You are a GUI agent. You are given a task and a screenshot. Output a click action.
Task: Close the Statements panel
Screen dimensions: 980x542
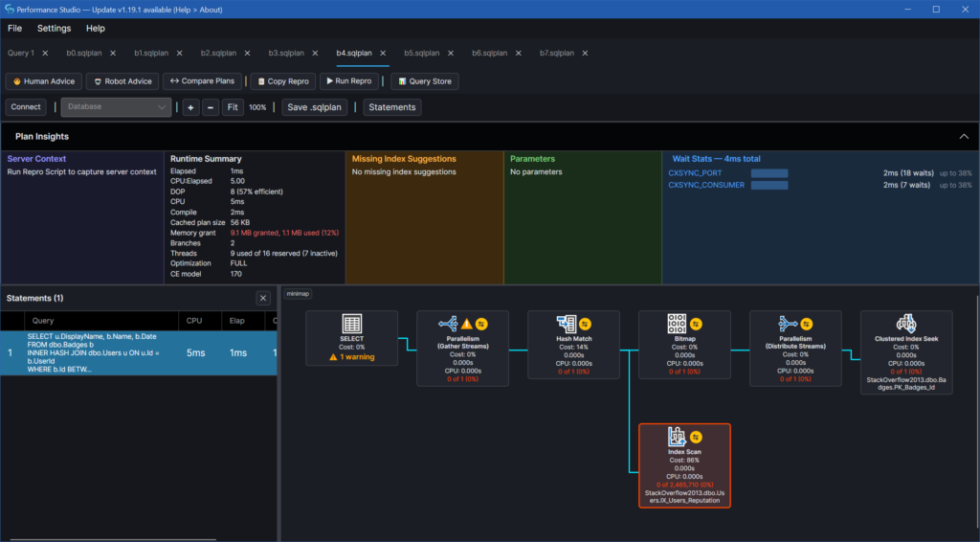263,298
